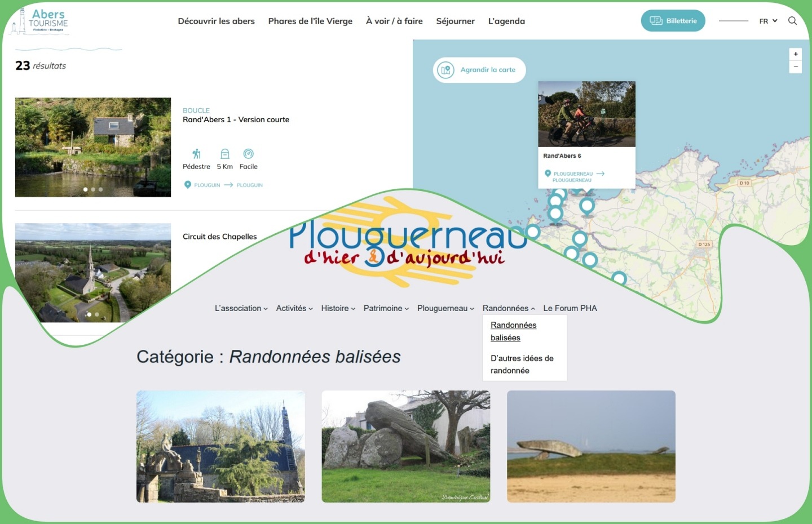Click the ticket icon in the Billetterie button
812x524 pixels.
656,20
